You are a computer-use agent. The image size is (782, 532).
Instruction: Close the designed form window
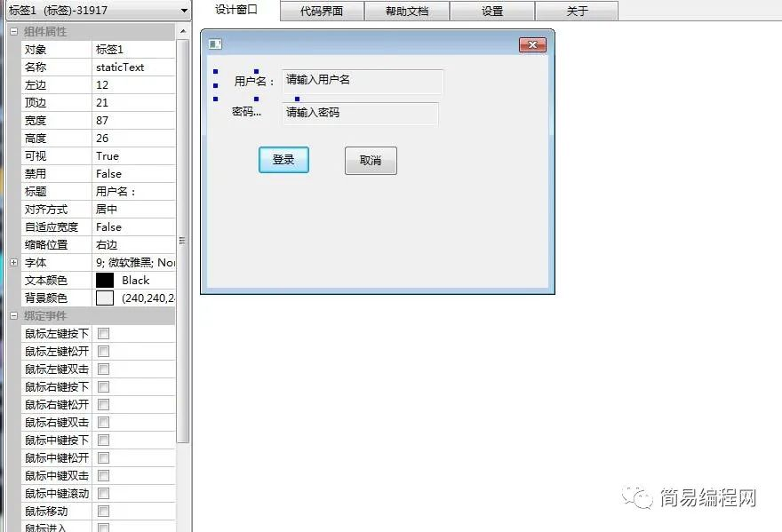[532, 45]
